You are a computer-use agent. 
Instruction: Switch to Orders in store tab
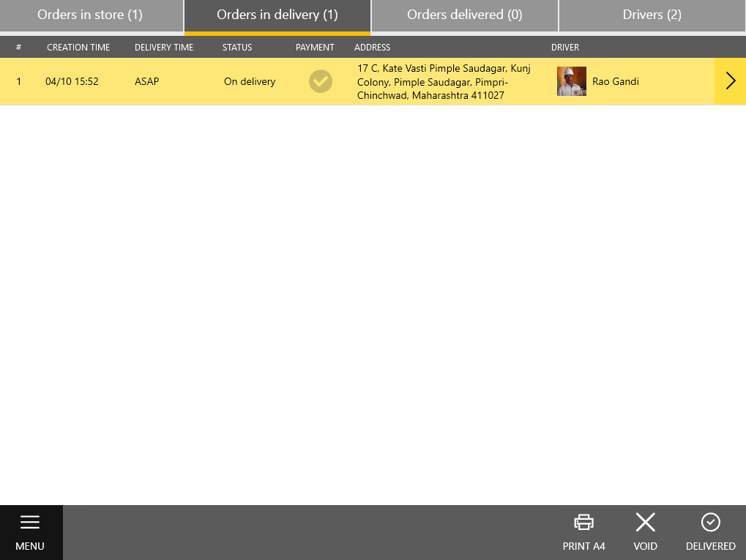coord(90,15)
